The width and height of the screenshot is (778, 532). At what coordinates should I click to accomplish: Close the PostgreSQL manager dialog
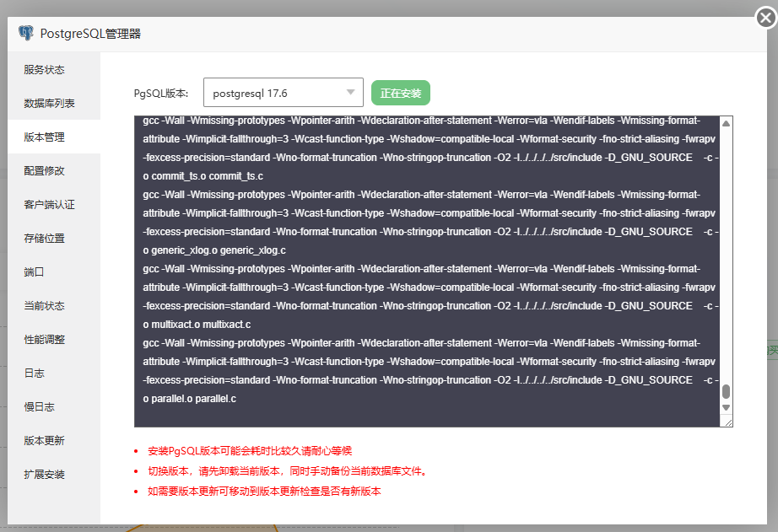pos(765,19)
